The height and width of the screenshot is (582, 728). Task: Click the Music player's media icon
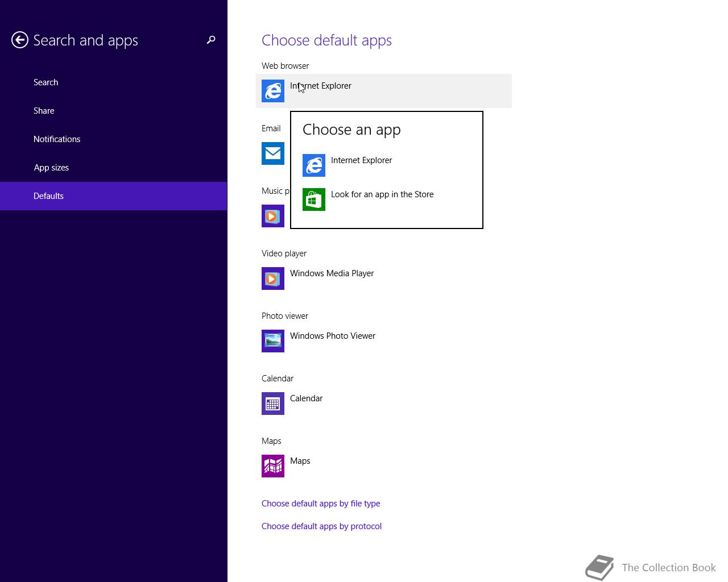point(273,216)
